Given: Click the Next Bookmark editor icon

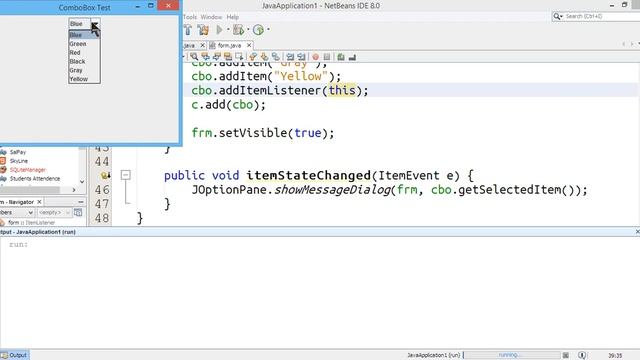Looking at the screenshot, I should coord(264,57).
